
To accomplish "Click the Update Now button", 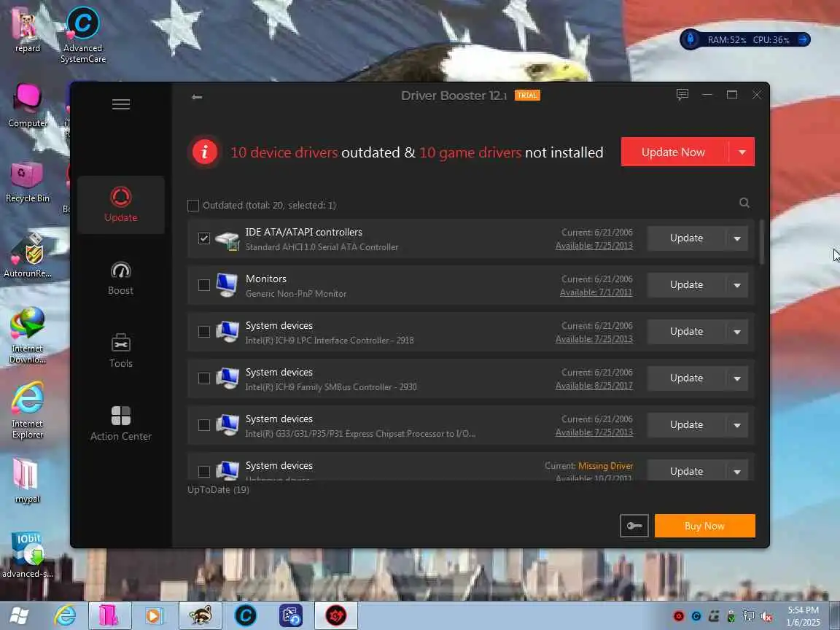I will (674, 152).
